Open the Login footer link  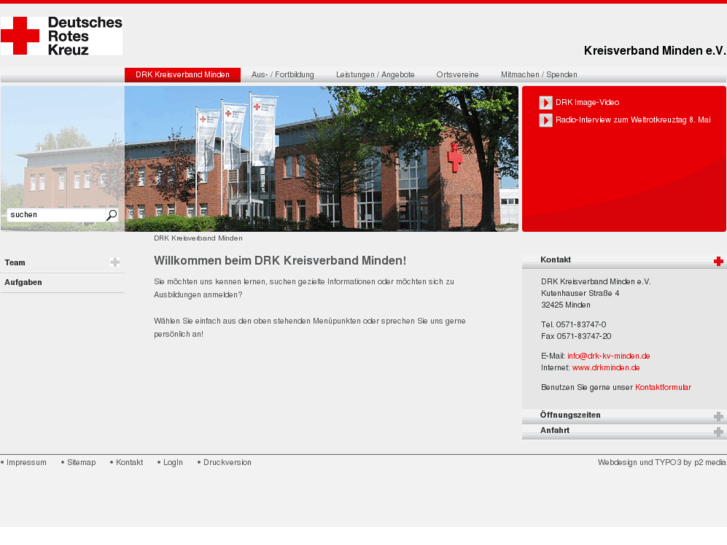[x=173, y=462]
